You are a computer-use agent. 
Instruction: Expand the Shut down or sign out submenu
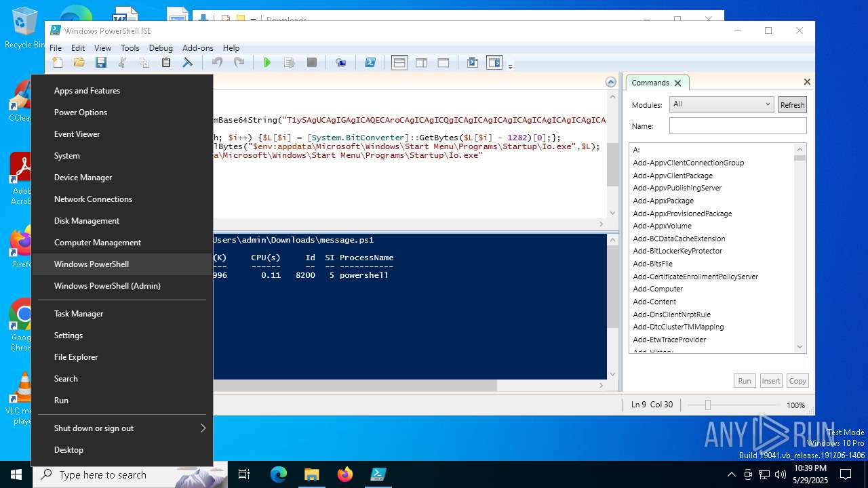tap(122, 428)
